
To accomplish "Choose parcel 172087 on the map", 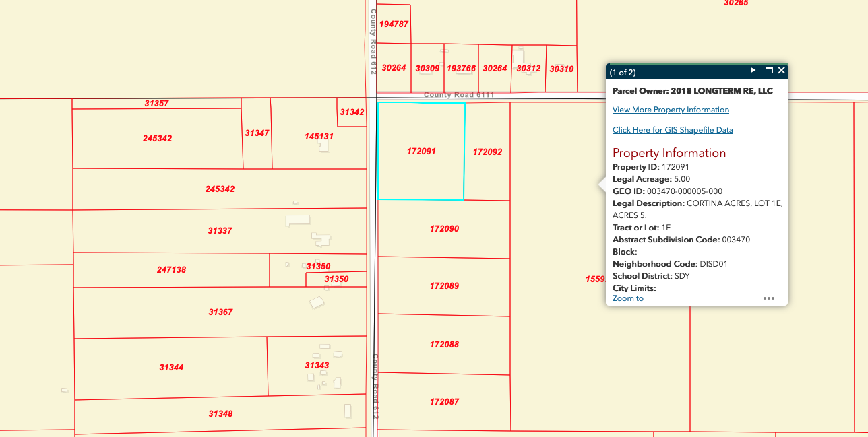I will pyautogui.click(x=444, y=402).
